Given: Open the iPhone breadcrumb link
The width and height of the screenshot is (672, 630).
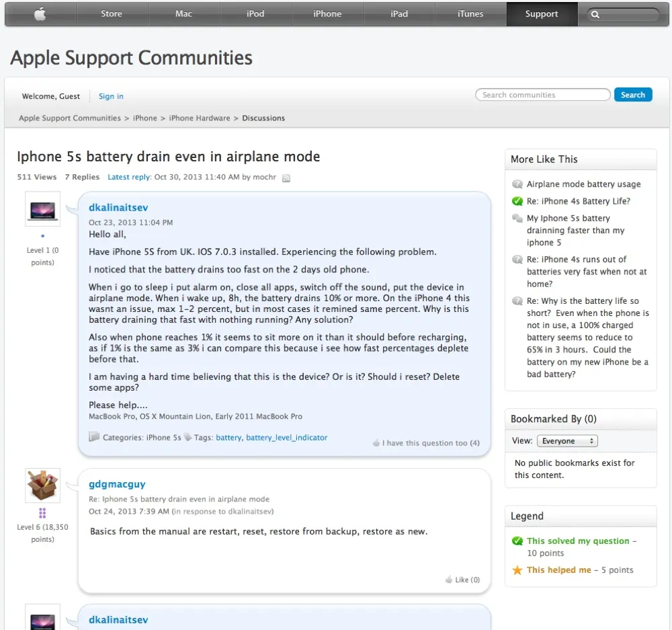Looking at the screenshot, I should 145,118.
